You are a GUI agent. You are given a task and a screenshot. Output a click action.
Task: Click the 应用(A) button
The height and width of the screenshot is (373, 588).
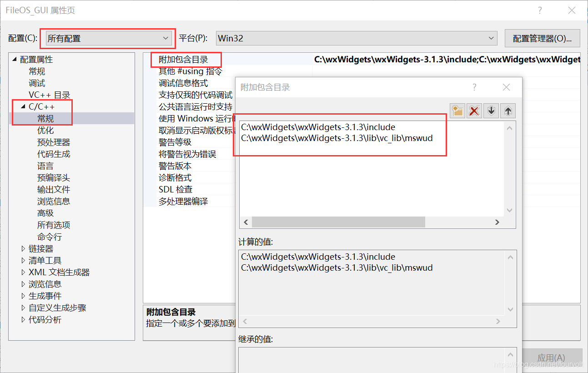click(x=551, y=358)
